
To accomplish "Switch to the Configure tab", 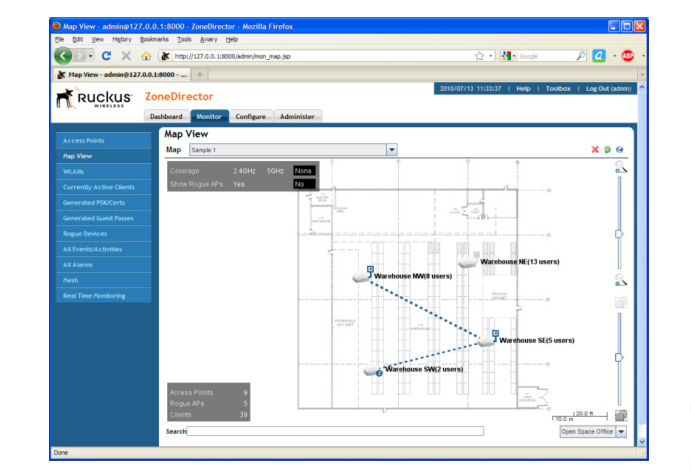I will point(250,116).
